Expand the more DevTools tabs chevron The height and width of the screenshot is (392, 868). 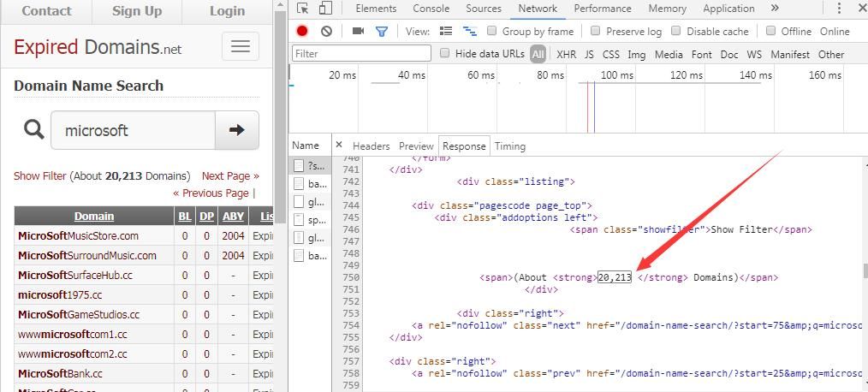coord(775,9)
